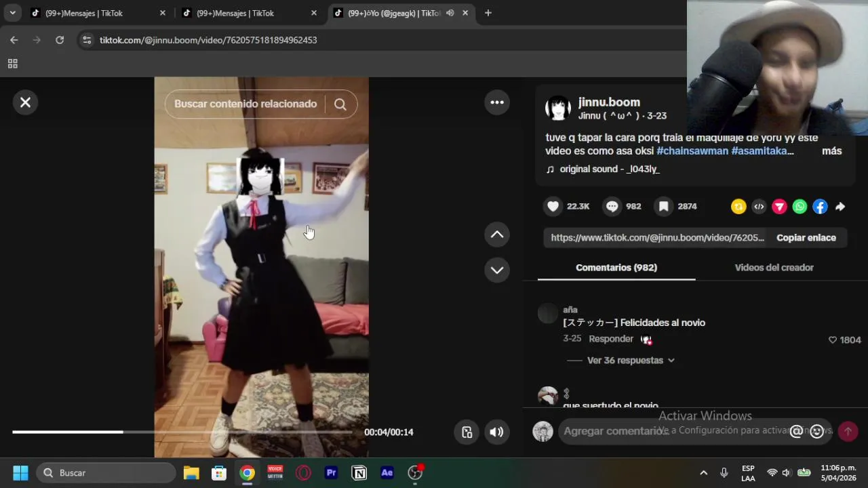This screenshot has width=868, height=488.
Task: Like the Felicidades al novio comment
Action: tap(833, 340)
